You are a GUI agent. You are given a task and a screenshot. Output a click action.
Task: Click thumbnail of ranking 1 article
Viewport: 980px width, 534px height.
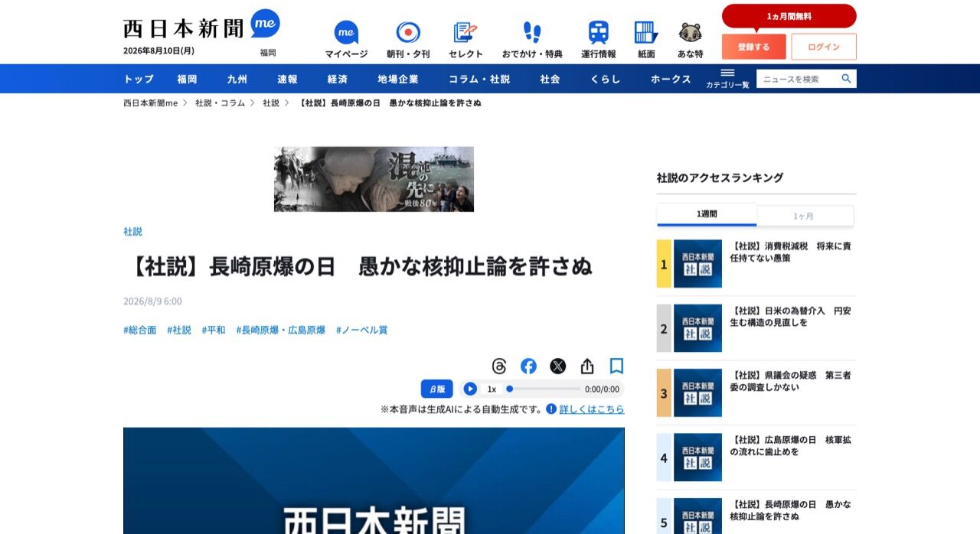(x=697, y=263)
